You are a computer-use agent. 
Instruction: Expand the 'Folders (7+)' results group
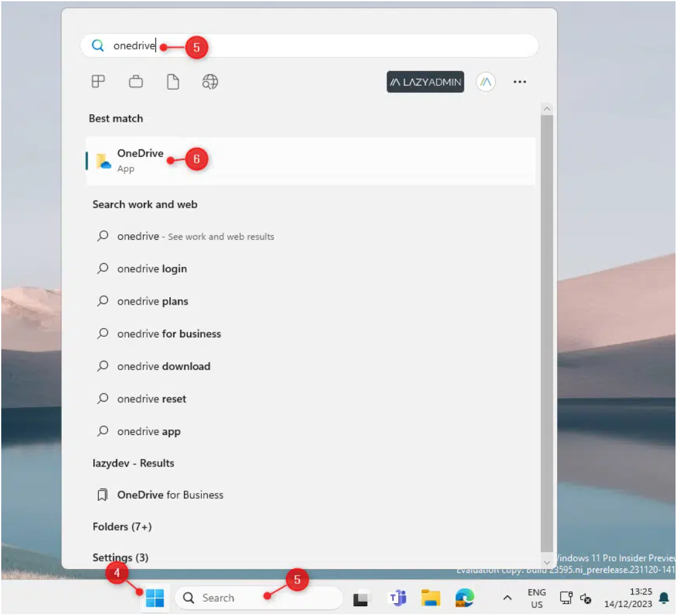tap(122, 526)
